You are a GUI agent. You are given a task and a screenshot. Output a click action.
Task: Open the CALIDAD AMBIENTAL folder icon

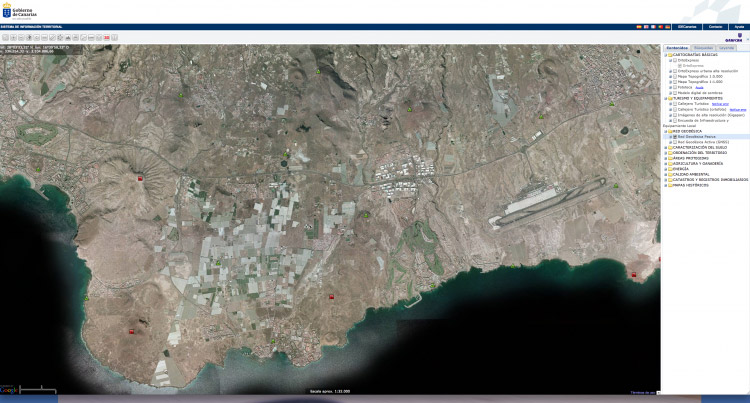(x=670, y=174)
